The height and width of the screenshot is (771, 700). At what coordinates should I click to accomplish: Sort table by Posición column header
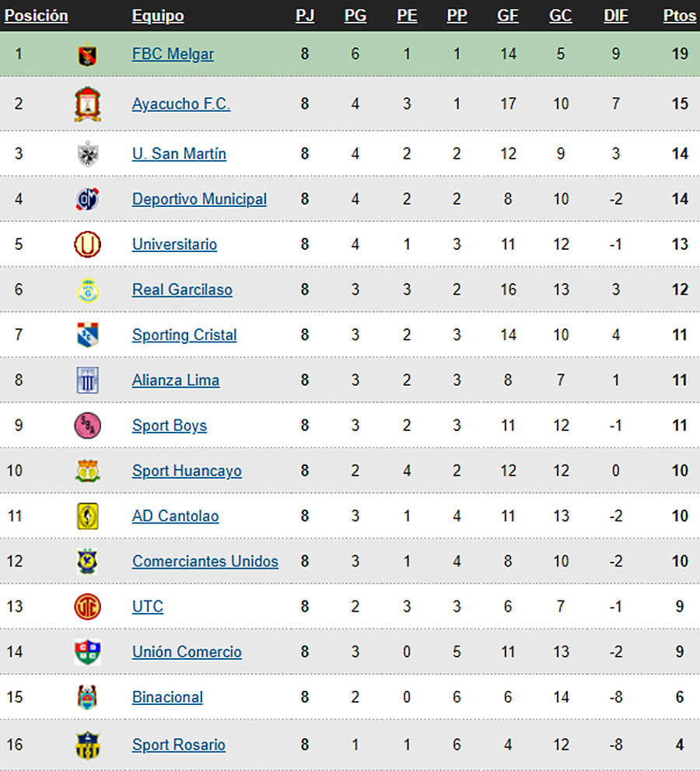pyautogui.click(x=37, y=16)
